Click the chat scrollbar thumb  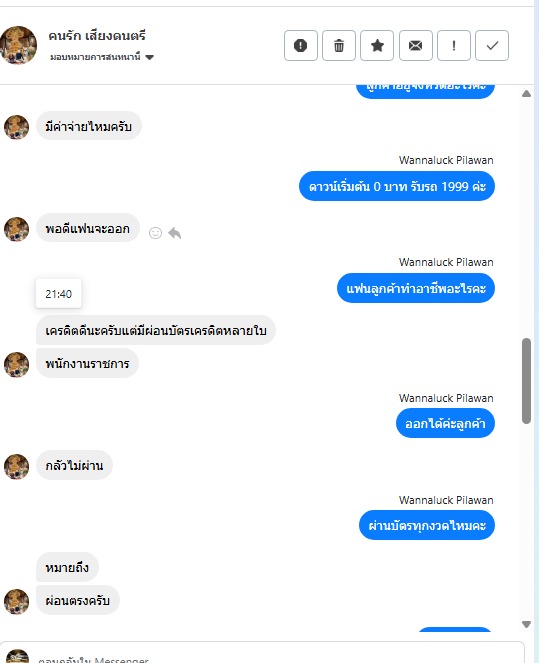click(x=526, y=381)
